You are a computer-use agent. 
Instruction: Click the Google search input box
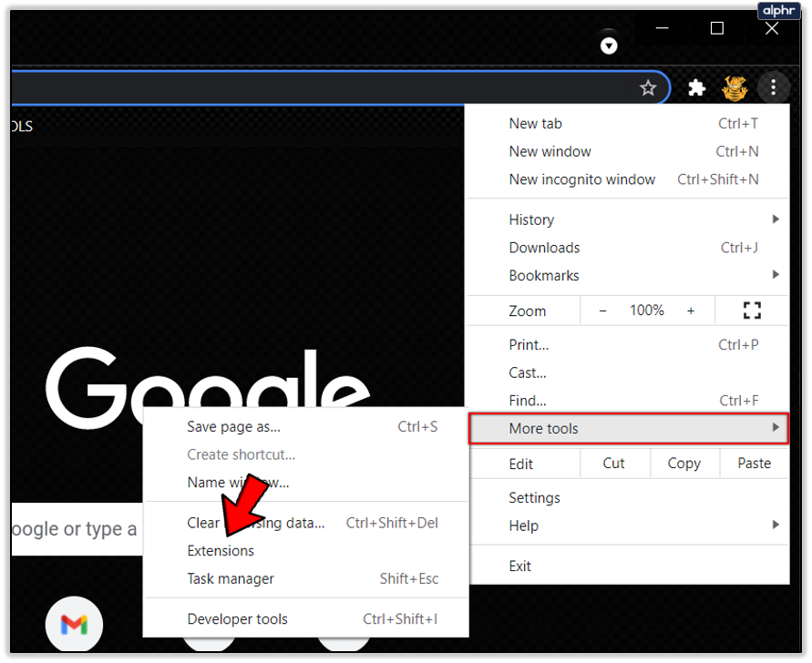point(77,529)
